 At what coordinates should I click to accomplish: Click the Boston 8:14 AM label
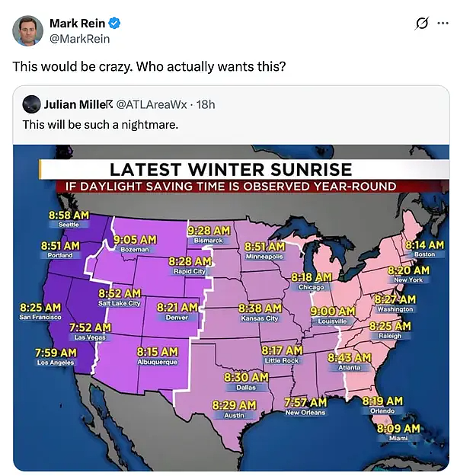(x=424, y=248)
